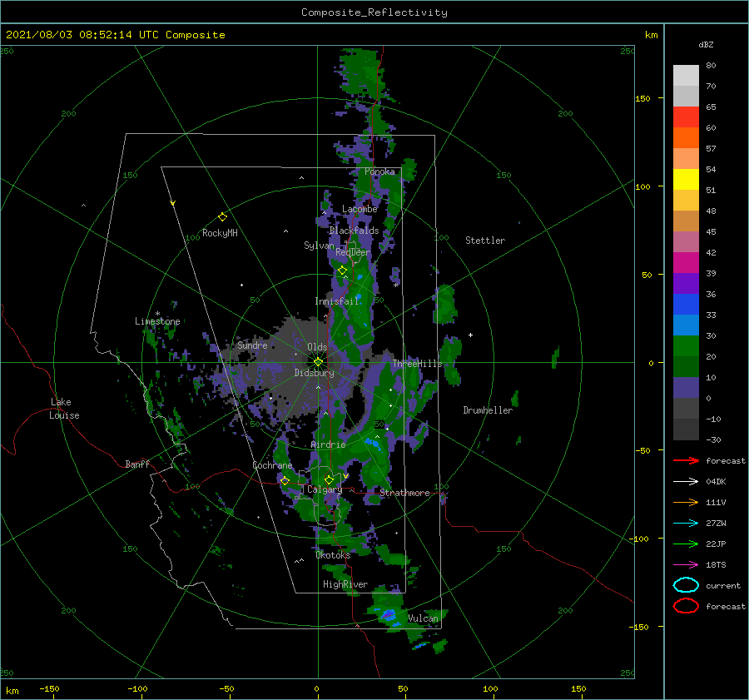Viewport: 749px width, 700px height.
Task: Select the dark green 10-20 dBZ swatch
Action: coord(686,366)
